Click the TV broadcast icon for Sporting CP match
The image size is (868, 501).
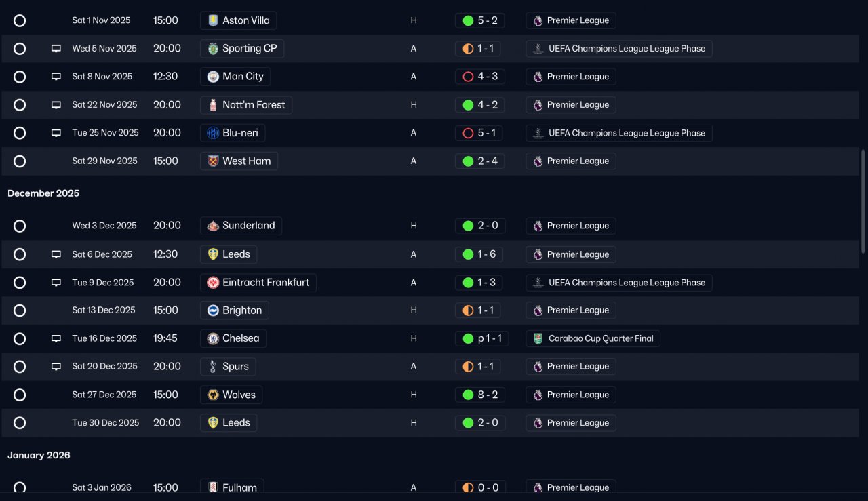pyautogui.click(x=56, y=49)
